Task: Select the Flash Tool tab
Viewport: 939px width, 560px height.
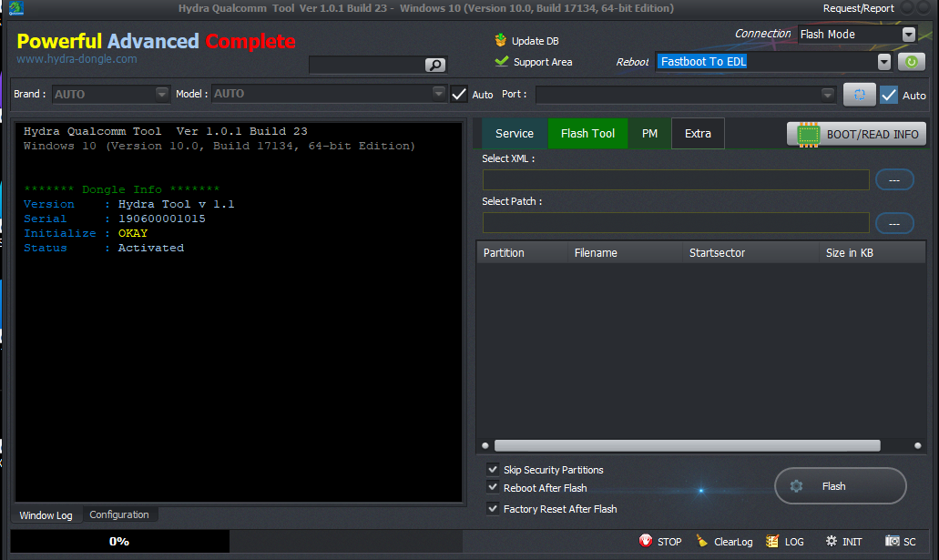Action: (x=587, y=134)
